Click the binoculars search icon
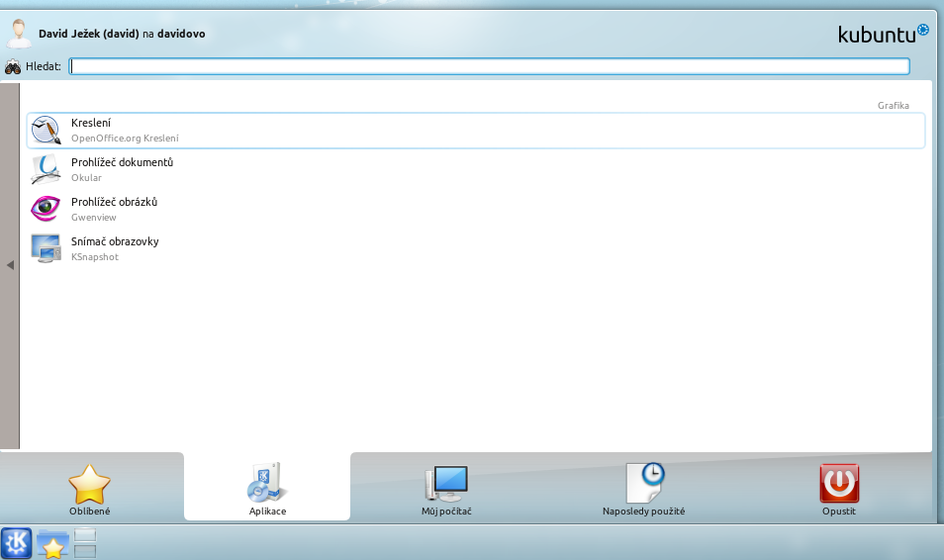 (13, 66)
